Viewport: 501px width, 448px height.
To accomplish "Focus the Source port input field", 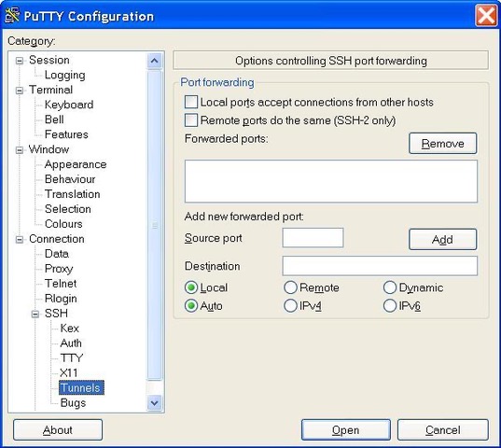I will click(313, 238).
